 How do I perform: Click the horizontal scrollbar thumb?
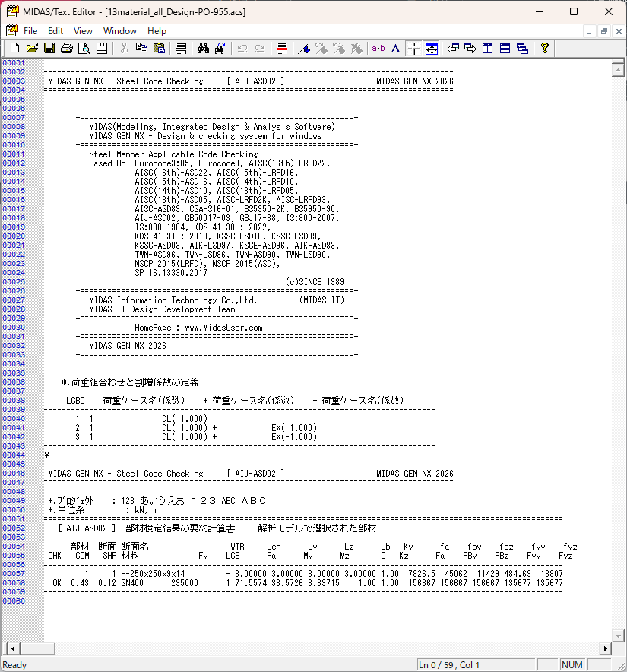(x=37, y=649)
